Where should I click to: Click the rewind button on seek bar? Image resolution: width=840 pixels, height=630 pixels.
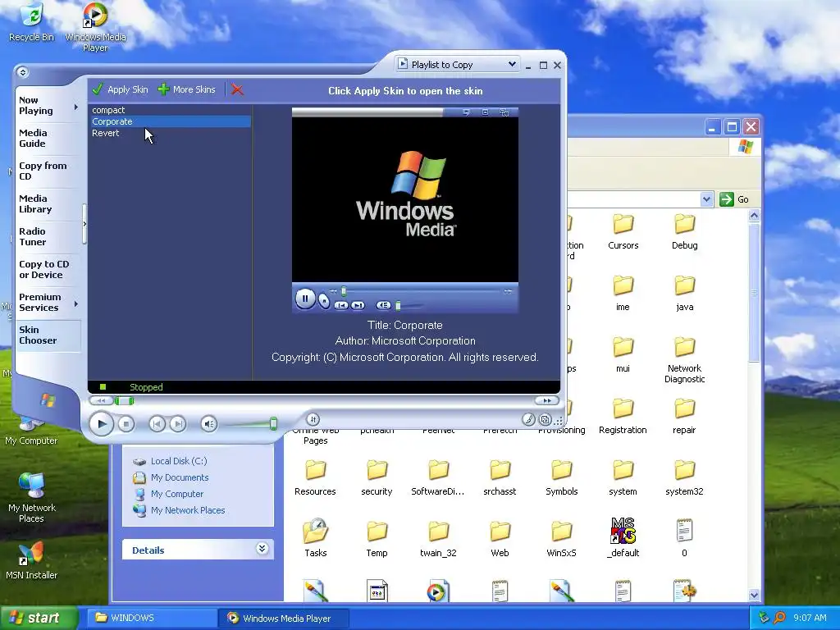(x=101, y=400)
